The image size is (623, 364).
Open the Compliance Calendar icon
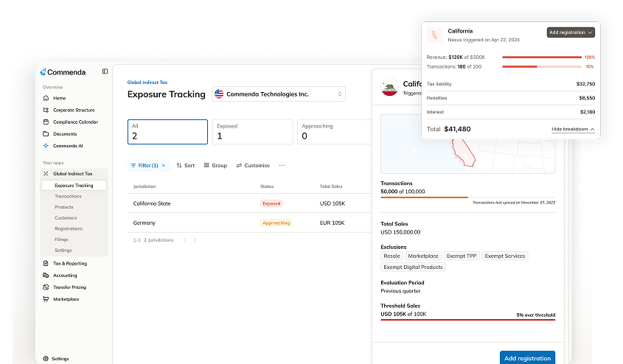pyautogui.click(x=46, y=122)
